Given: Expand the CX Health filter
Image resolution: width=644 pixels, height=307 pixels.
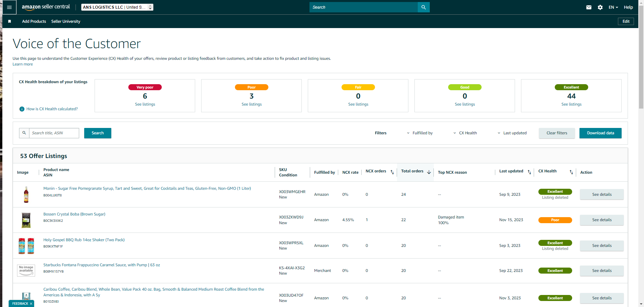Looking at the screenshot, I should point(465,133).
